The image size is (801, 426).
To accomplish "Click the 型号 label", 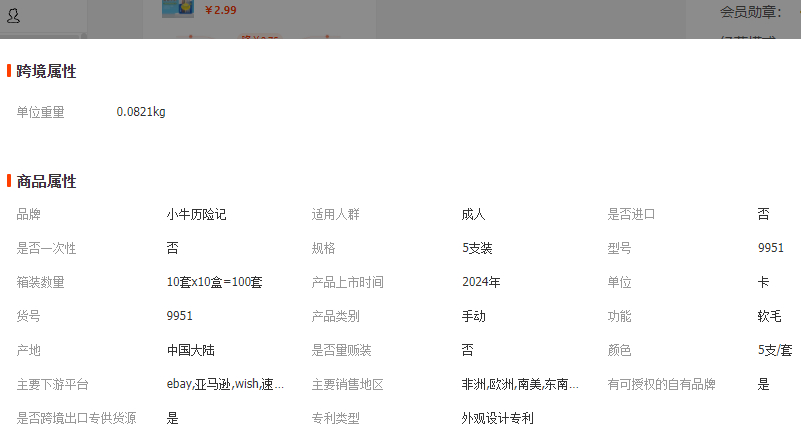I will pos(620,248).
